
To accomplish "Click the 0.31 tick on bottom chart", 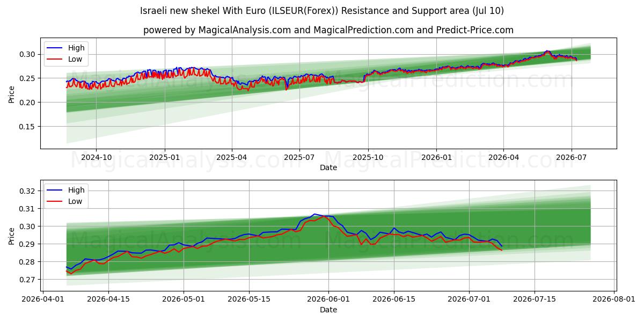I will tap(28, 209).
